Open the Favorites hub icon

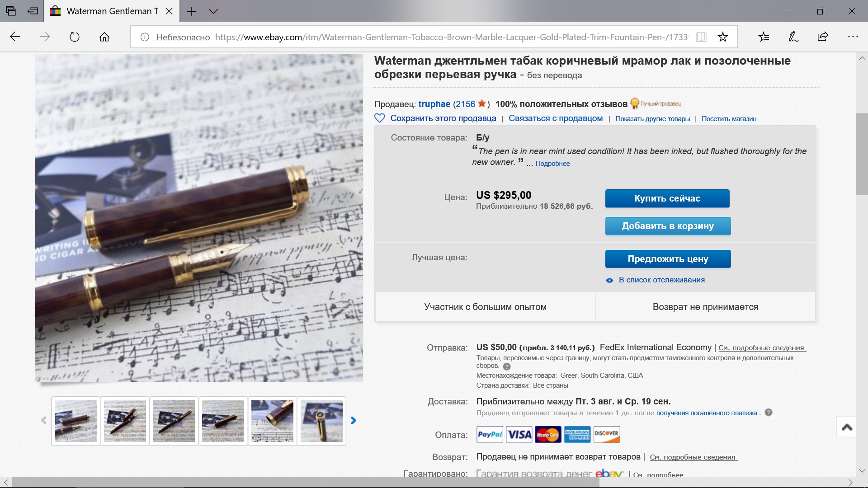point(764,37)
